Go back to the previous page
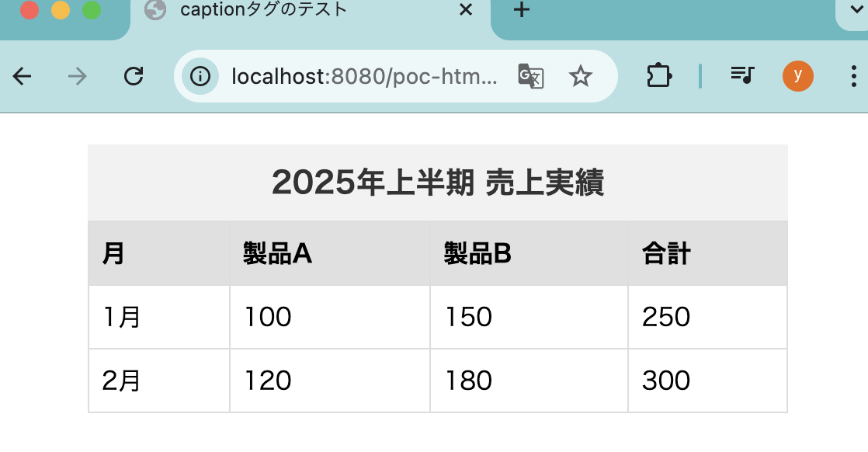 click(x=23, y=76)
